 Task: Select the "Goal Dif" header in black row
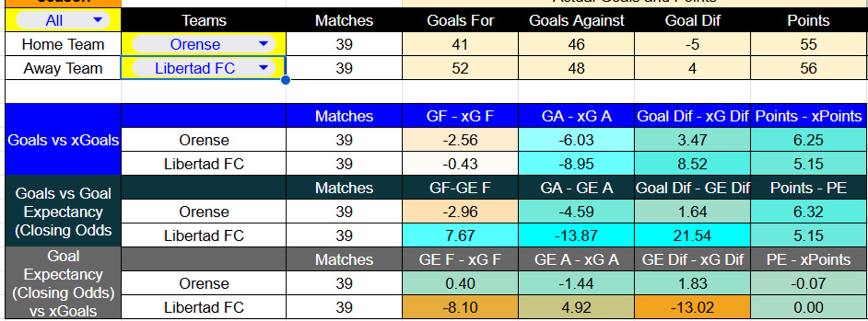(x=692, y=20)
